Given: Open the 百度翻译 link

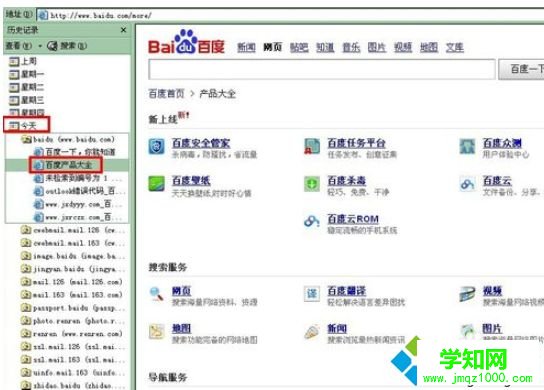Looking at the screenshot, I should (347, 291).
